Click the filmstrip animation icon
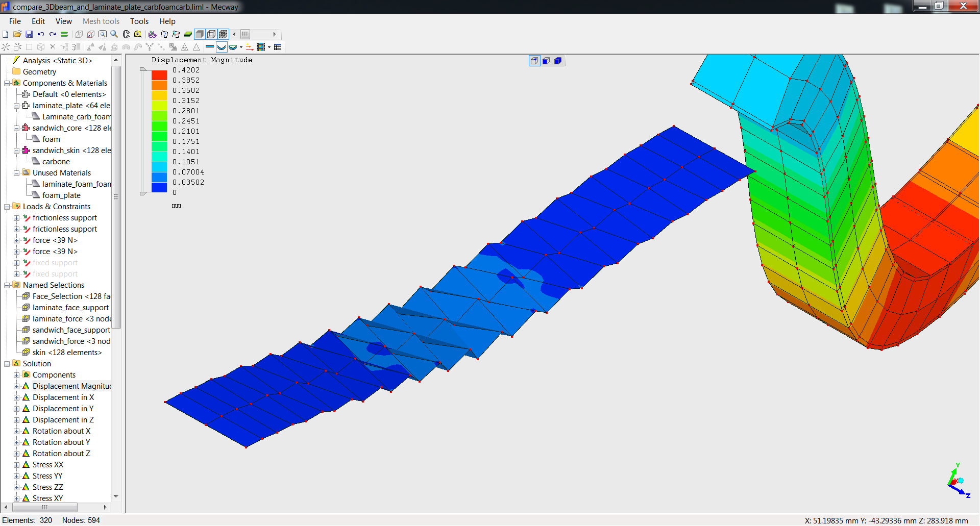Screen dimensions: 980x526 coord(261,47)
